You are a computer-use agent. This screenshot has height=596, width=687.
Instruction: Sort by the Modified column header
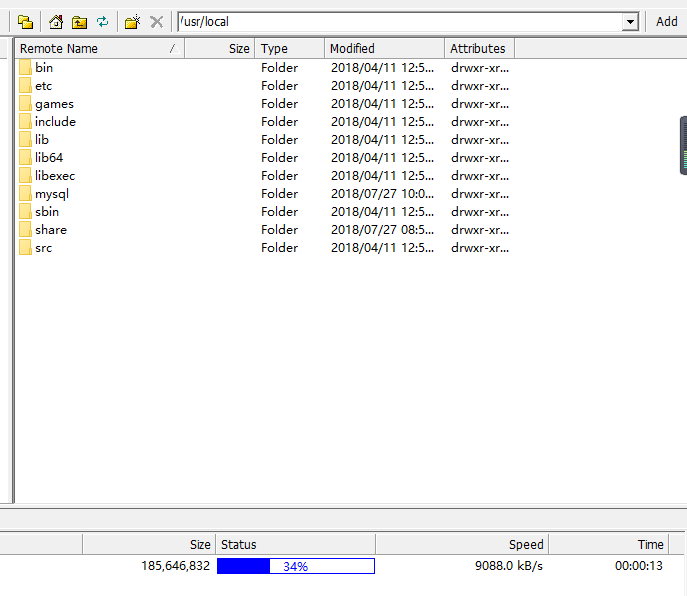[x=384, y=48]
